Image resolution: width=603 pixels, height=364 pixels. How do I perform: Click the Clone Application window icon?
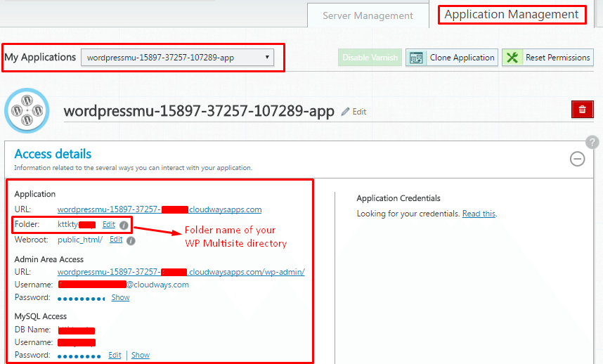click(x=416, y=58)
